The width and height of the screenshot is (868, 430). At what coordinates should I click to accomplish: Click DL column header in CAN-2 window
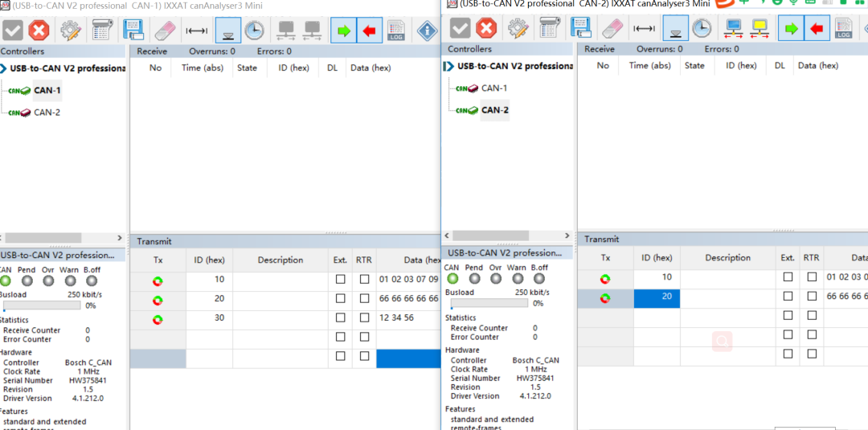pyautogui.click(x=780, y=65)
